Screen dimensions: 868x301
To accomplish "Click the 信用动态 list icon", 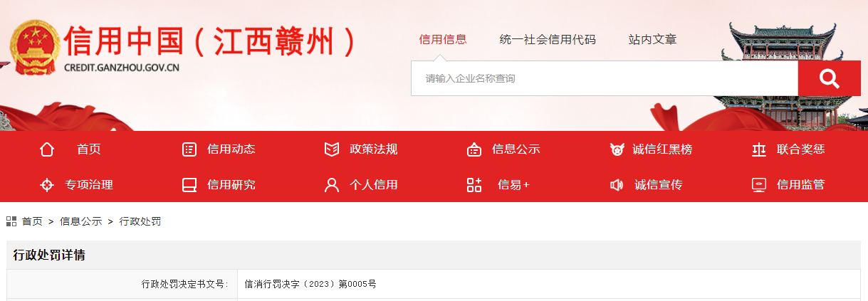I will tap(189, 149).
